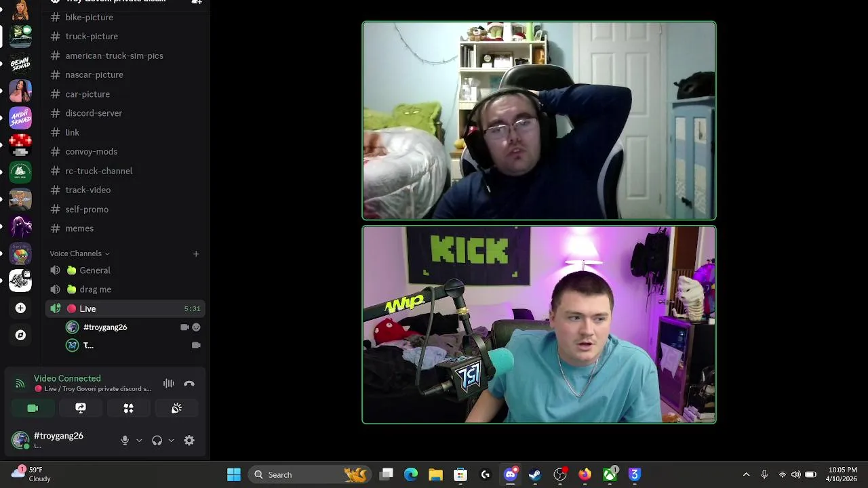Open microphone input options dropdown arrow
This screenshot has height=488, width=868.
(139, 441)
